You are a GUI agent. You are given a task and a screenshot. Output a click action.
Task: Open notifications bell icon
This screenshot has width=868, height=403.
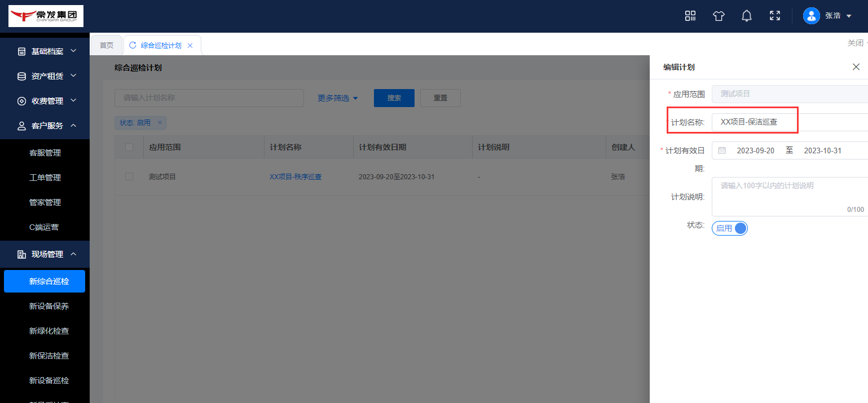click(x=747, y=16)
